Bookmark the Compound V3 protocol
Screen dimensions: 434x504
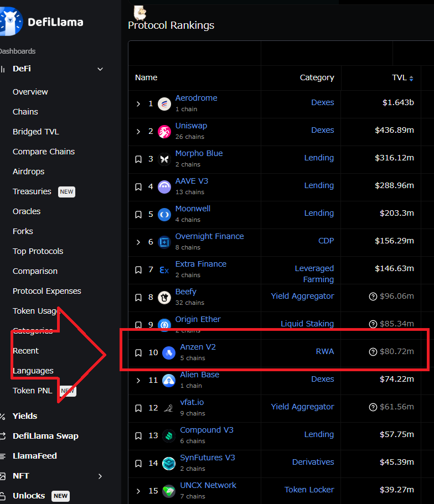(x=138, y=435)
